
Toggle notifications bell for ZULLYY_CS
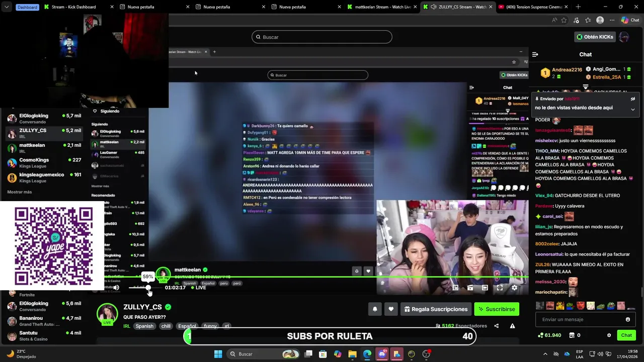tap(375, 309)
